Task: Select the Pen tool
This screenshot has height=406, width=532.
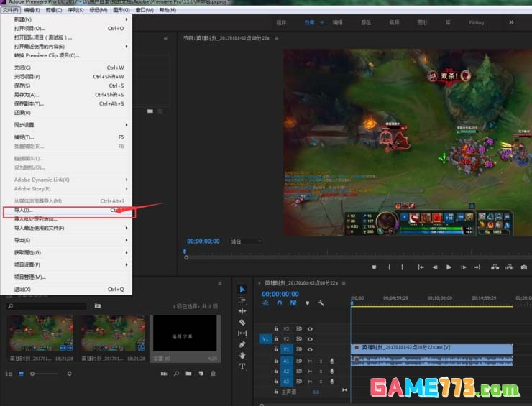Action: pos(242,344)
